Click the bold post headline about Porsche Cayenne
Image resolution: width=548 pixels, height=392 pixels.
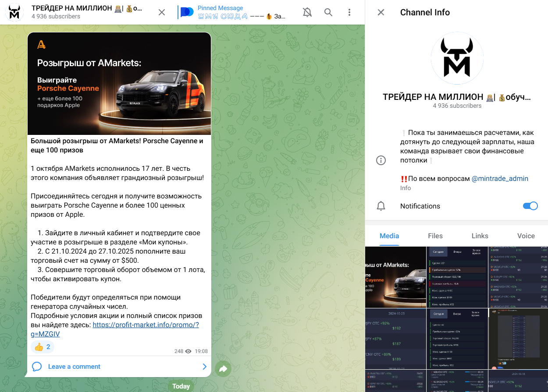pos(117,145)
